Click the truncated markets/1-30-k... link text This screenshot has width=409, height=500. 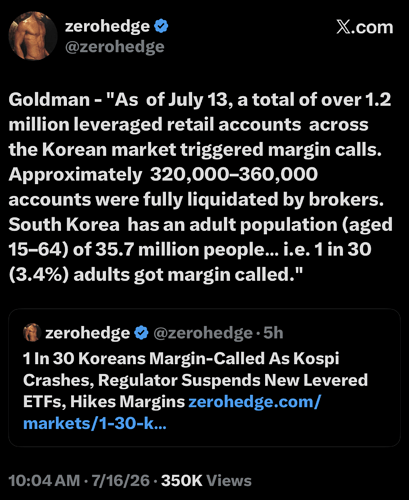(x=95, y=424)
